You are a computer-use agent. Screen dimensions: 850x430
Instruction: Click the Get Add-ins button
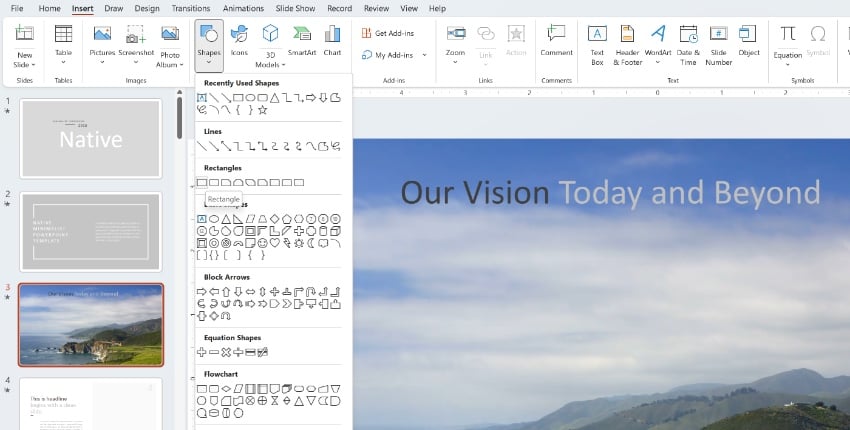(x=393, y=34)
